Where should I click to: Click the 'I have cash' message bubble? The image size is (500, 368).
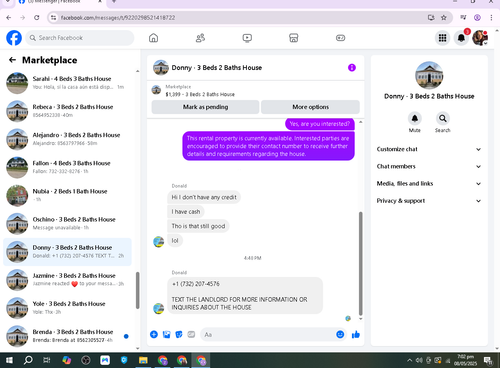point(186,212)
